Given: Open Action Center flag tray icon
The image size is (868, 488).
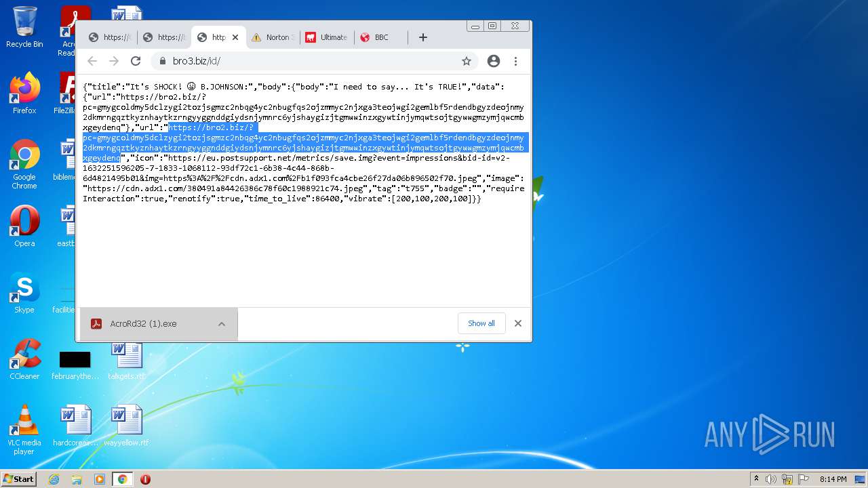Looking at the screenshot, I should (804, 479).
